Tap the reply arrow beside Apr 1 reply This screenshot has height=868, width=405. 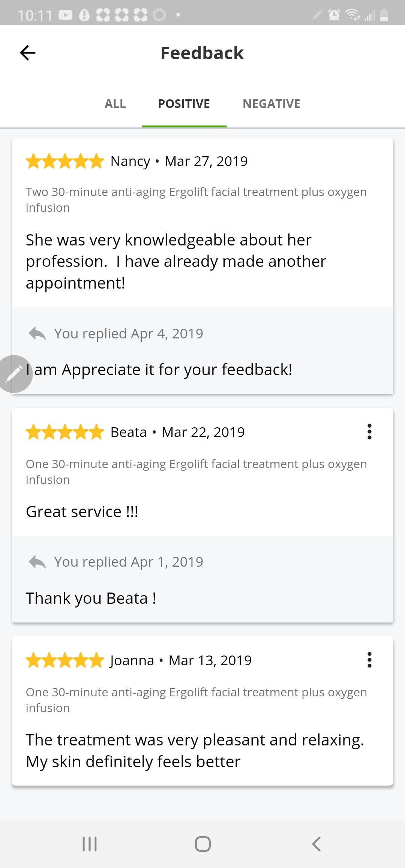click(37, 562)
